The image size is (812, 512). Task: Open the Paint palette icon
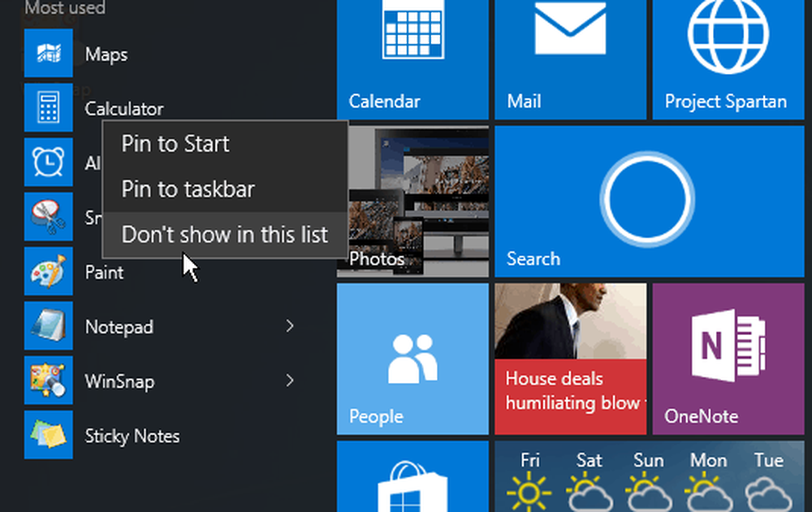(48, 271)
